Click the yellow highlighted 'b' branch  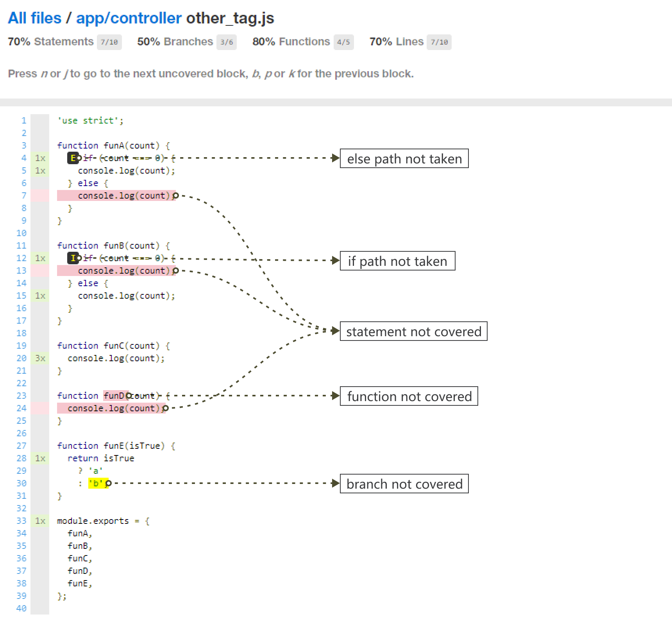98,484
